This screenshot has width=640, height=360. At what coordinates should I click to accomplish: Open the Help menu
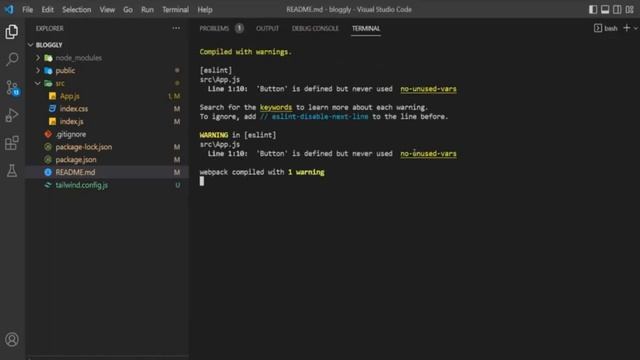pos(205,9)
